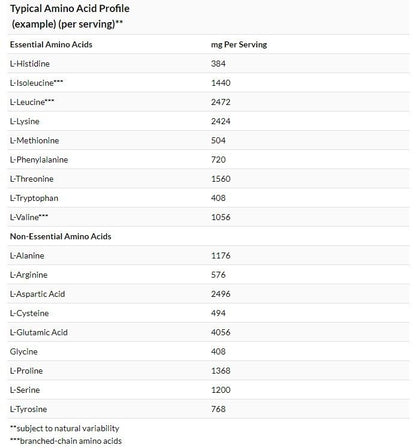Click the Glycine row label
Image resolution: width=416 pixels, height=448 pixels.
24,352
